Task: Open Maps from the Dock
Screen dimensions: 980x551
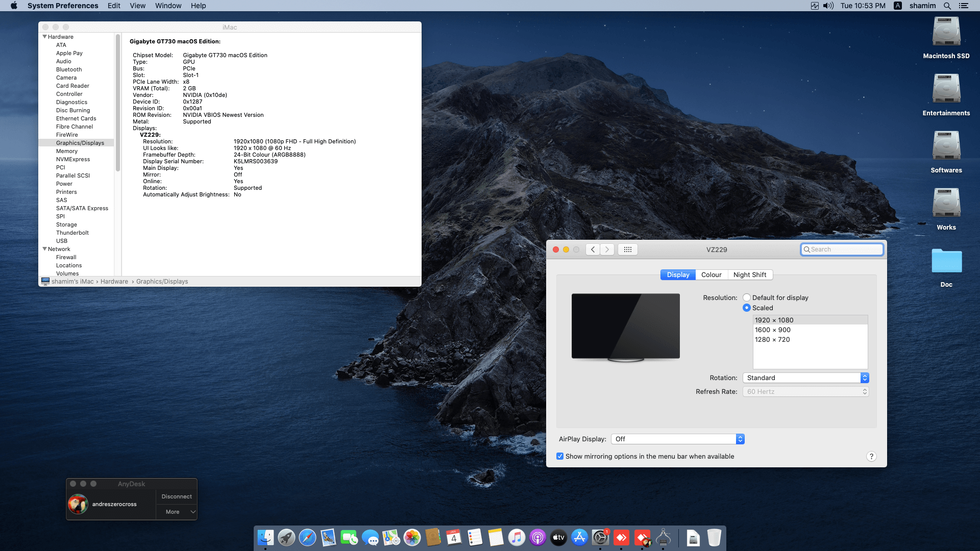Action: (391, 538)
